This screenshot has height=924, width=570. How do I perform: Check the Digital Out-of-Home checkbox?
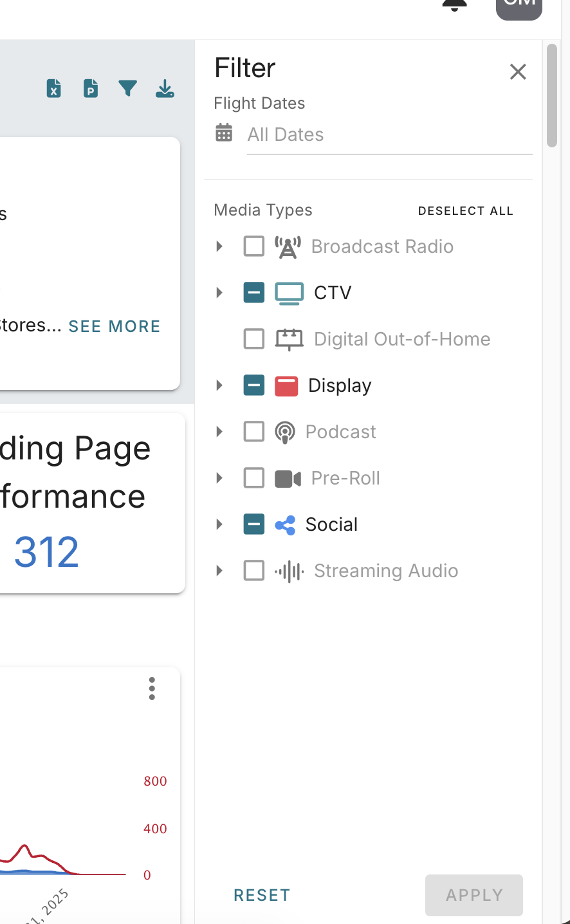click(x=254, y=338)
